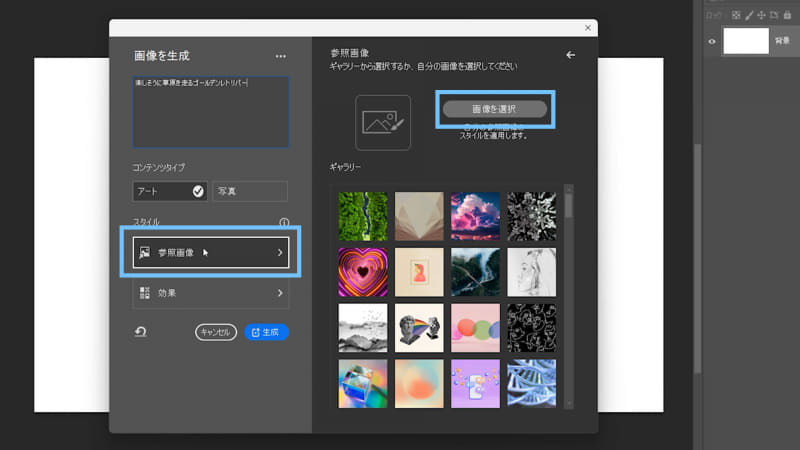Viewport: 800px width, 450px height.
Task: Click the style info icon
Action: (284, 222)
